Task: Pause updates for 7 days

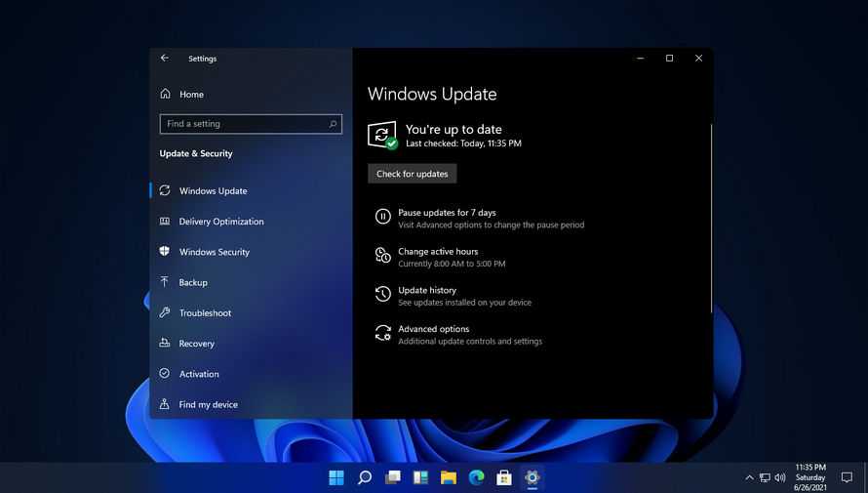Action: tap(447, 213)
